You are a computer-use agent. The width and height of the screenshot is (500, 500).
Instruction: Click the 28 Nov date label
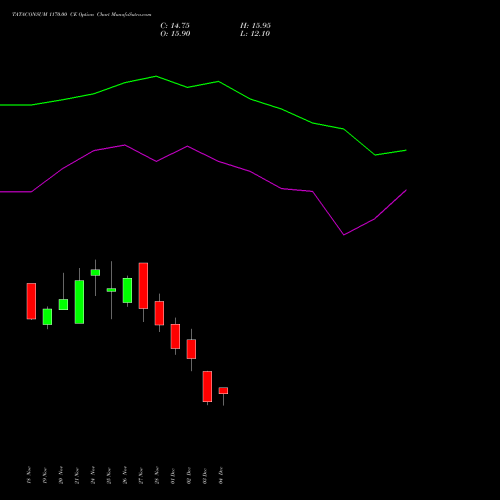click(x=157, y=475)
